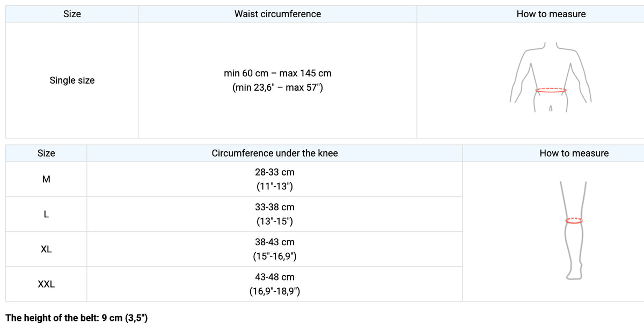The width and height of the screenshot is (644, 330).
Task: Click "How to measure" above the waist illustration
Action: click(551, 14)
